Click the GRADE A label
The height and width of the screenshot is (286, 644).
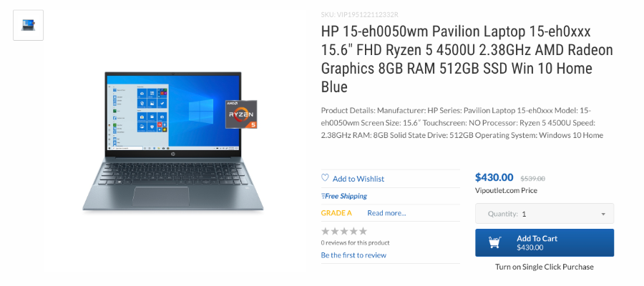tap(336, 213)
